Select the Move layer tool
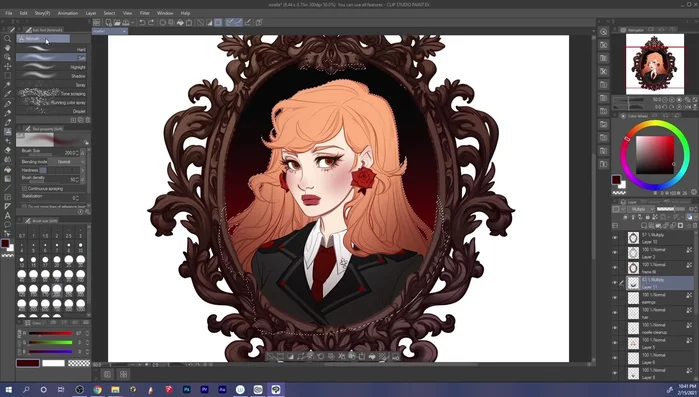 coord(8,66)
